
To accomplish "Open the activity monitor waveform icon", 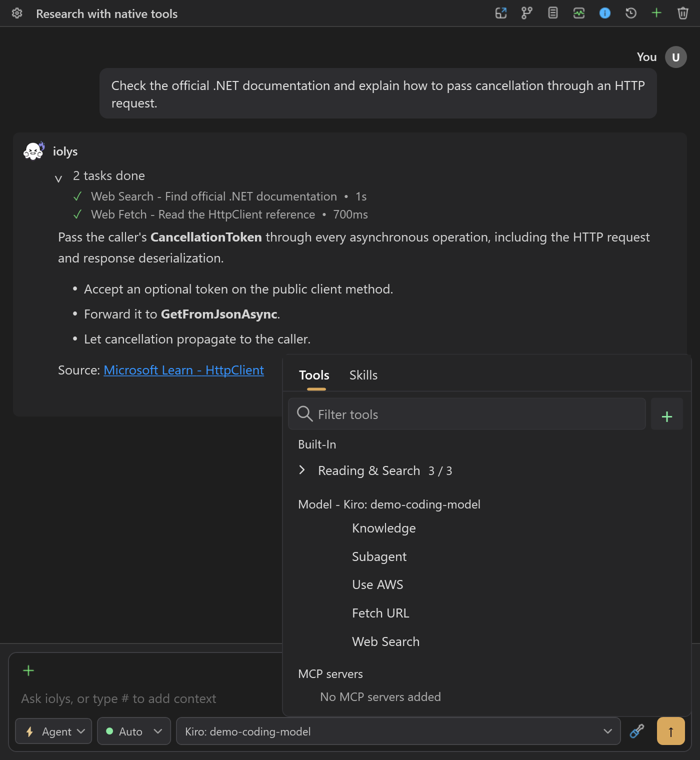I will (579, 13).
